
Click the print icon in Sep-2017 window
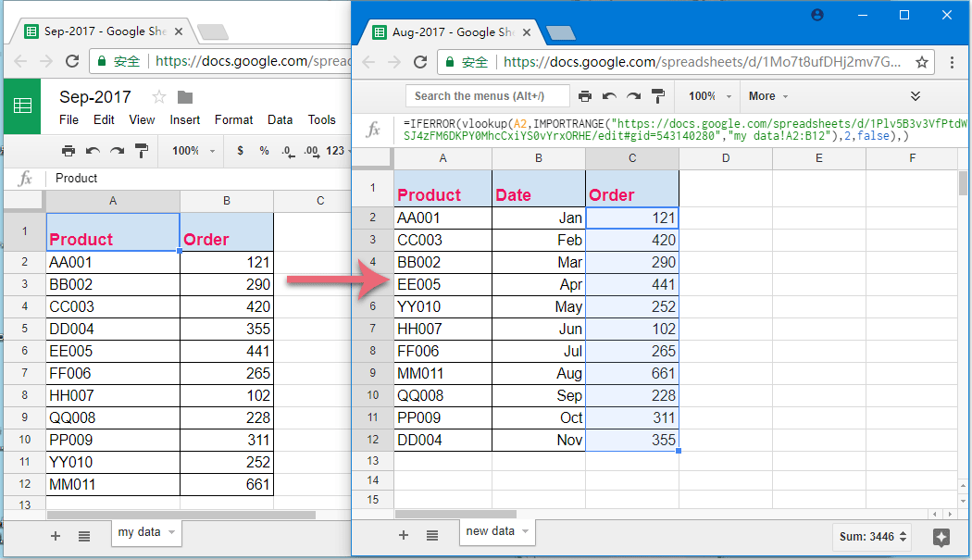tap(68, 151)
